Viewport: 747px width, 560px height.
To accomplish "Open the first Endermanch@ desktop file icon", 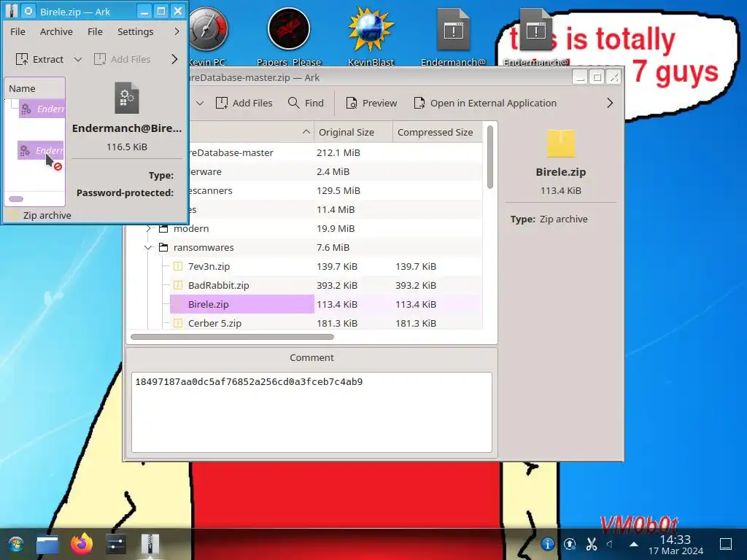I will pyautogui.click(x=453, y=36).
